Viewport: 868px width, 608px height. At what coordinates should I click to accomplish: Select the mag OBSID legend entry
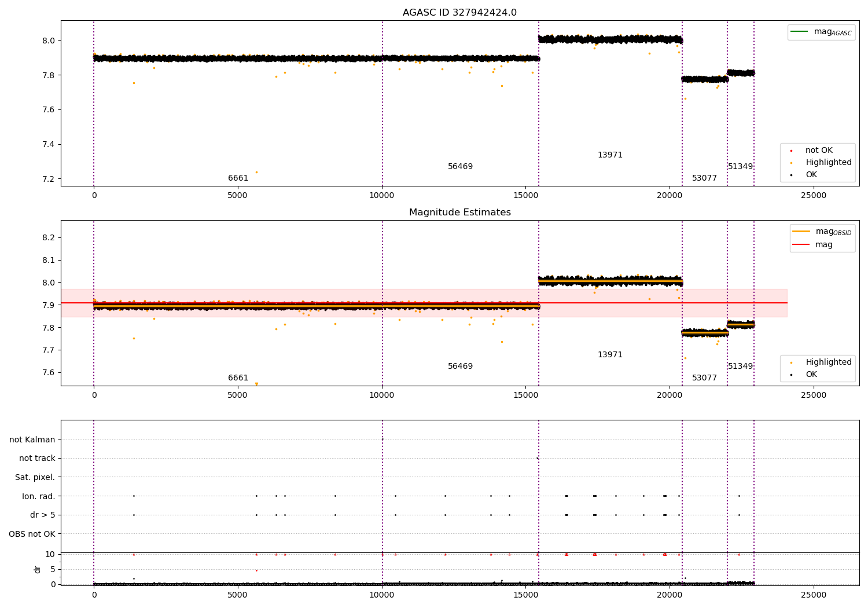coord(822,232)
